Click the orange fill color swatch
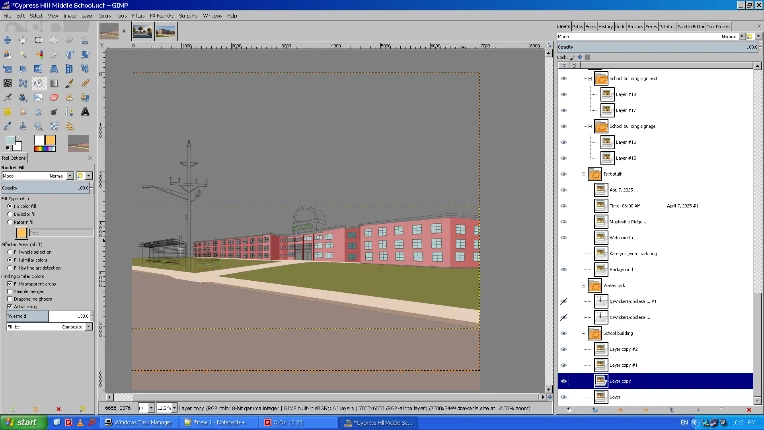 pos(21,232)
